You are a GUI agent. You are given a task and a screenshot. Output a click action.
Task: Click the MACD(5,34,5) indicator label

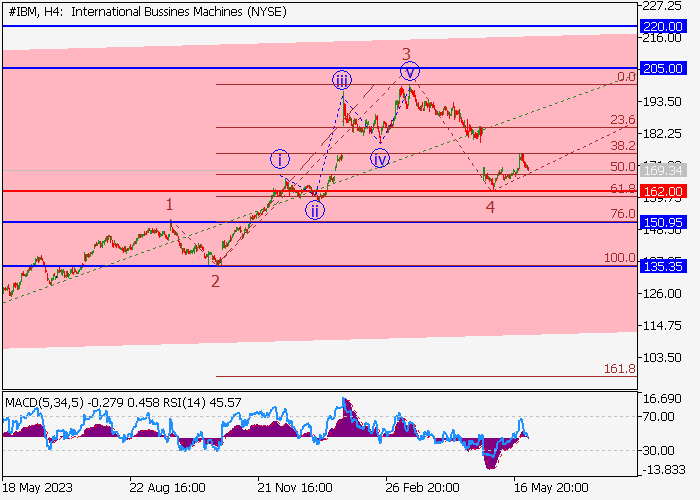[44, 403]
